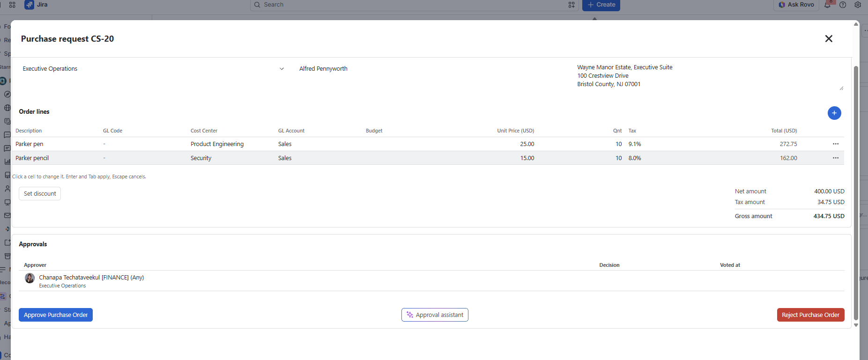This screenshot has width=868, height=360.
Task: Edit the 25.00 unit price cell
Action: (x=527, y=144)
